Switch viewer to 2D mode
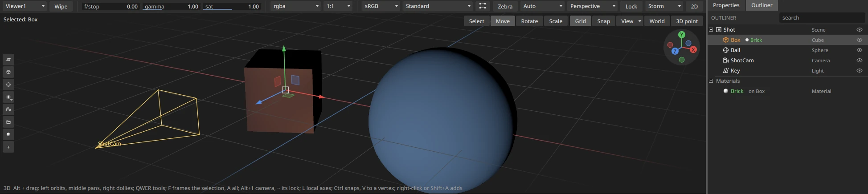 (x=694, y=6)
